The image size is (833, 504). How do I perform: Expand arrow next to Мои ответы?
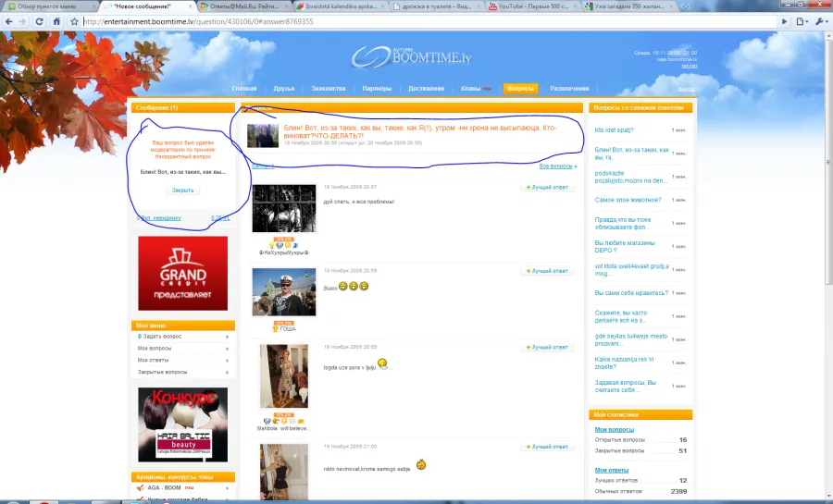tap(227, 361)
